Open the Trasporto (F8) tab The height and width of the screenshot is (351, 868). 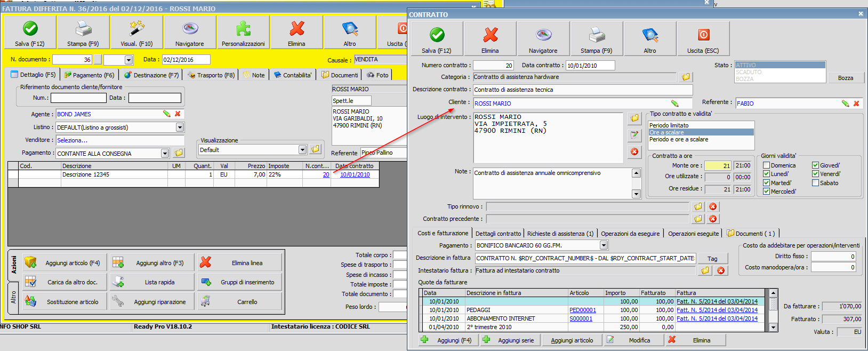tap(211, 75)
